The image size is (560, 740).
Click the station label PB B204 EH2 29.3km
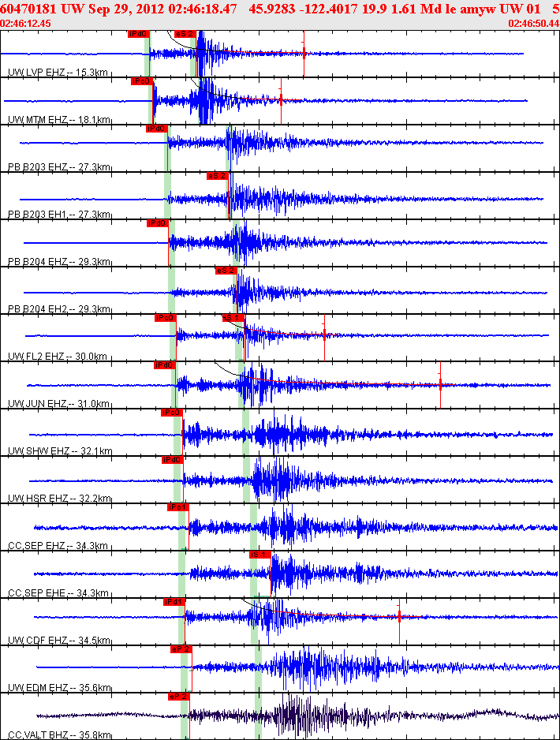pyautogui.click(x=59, y=309)
